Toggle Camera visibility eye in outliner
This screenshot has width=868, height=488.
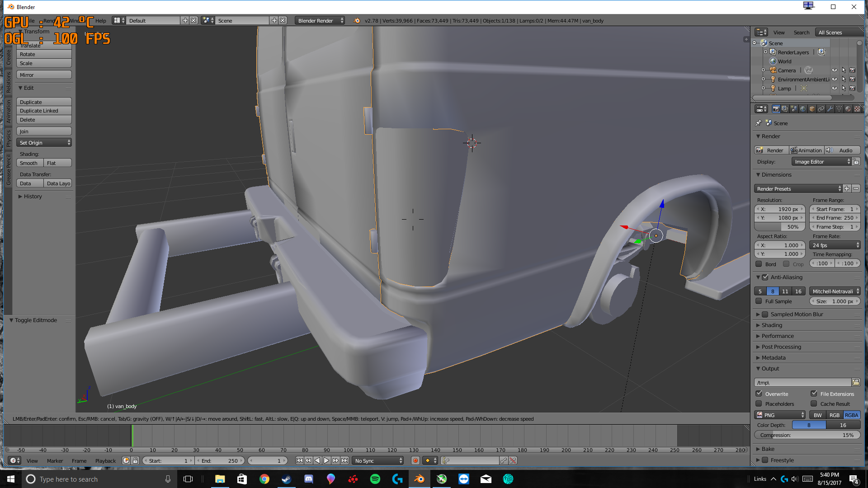835,70
